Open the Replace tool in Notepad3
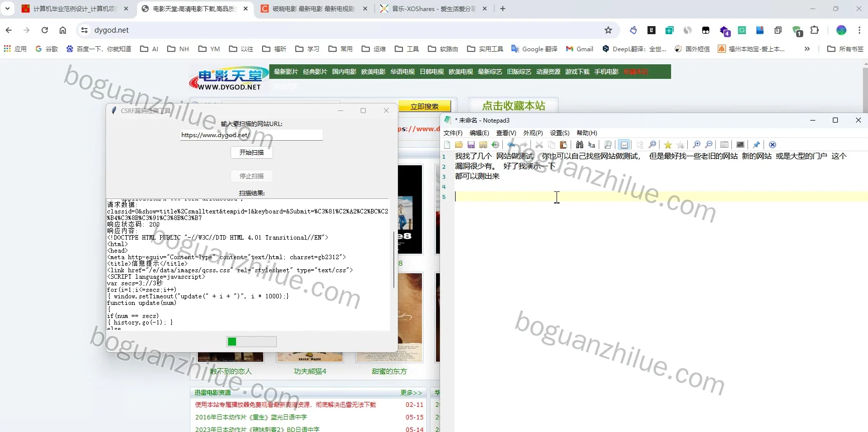 pos(592,145)
